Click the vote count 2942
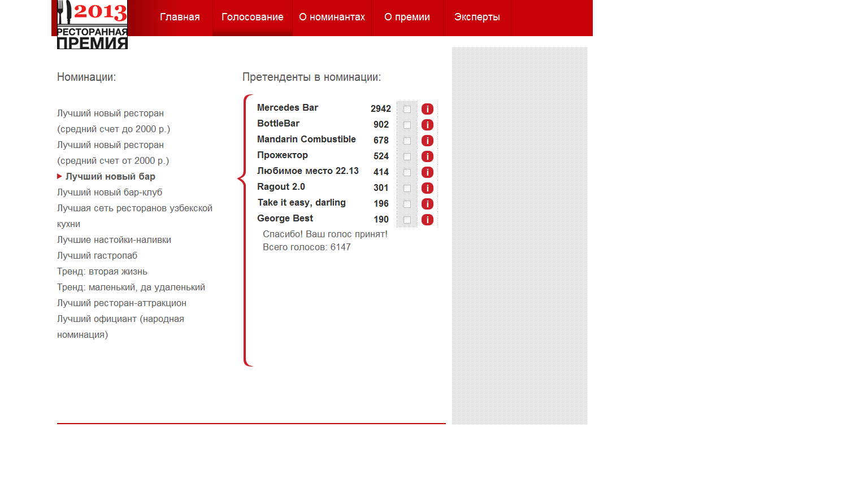This screenshot has height=488, width=868. click(x=381, y=108)
